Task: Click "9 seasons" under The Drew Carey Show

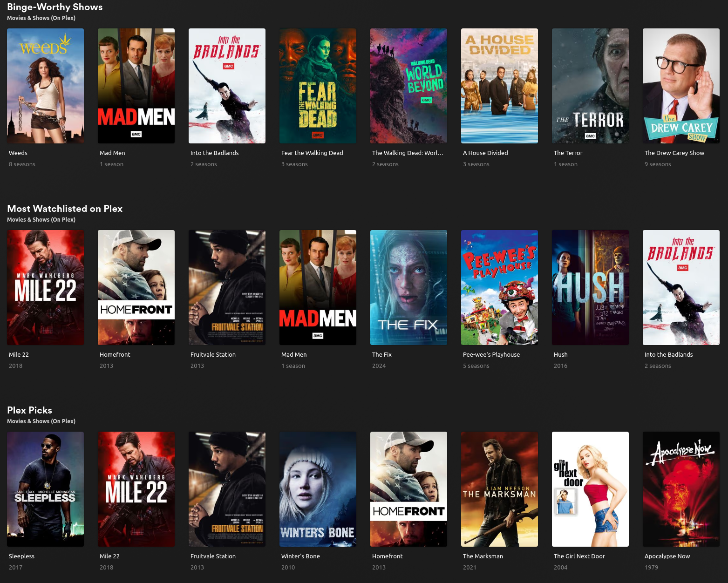Action: pos(658,164)
